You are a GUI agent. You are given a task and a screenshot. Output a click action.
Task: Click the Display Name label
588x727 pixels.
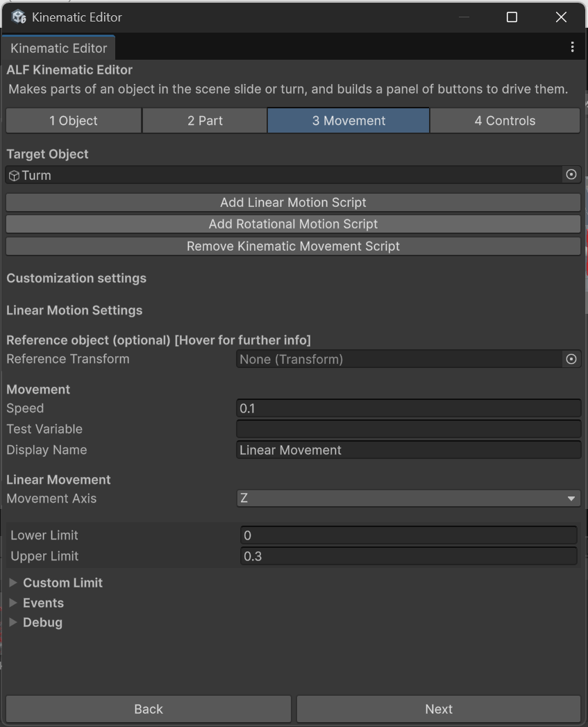[x=47, y=450]
